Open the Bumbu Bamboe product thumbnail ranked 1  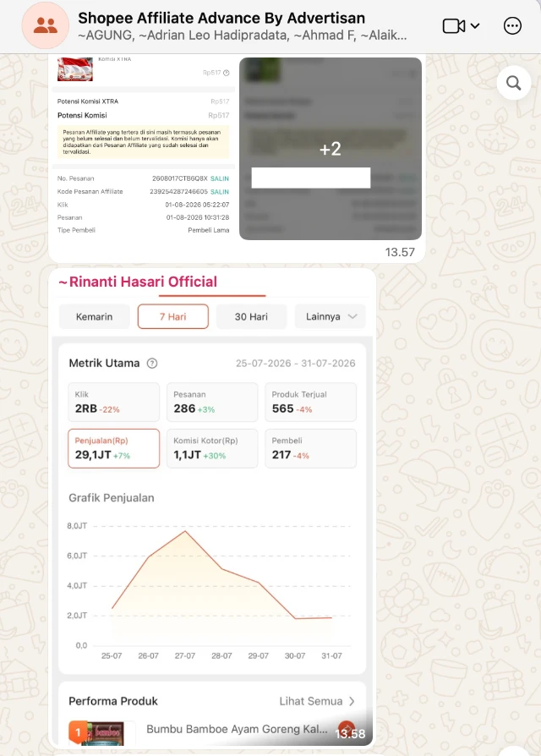(102, 733)
